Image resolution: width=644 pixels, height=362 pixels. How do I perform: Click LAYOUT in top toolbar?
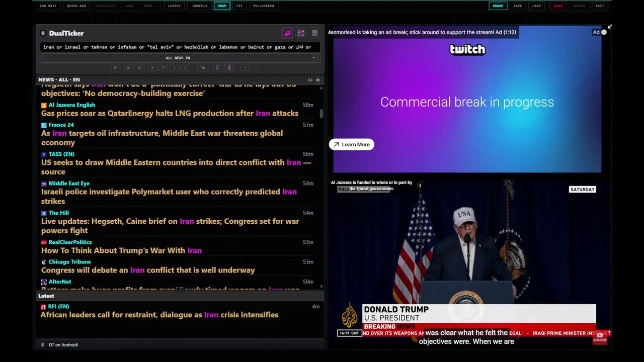point(174,6)
